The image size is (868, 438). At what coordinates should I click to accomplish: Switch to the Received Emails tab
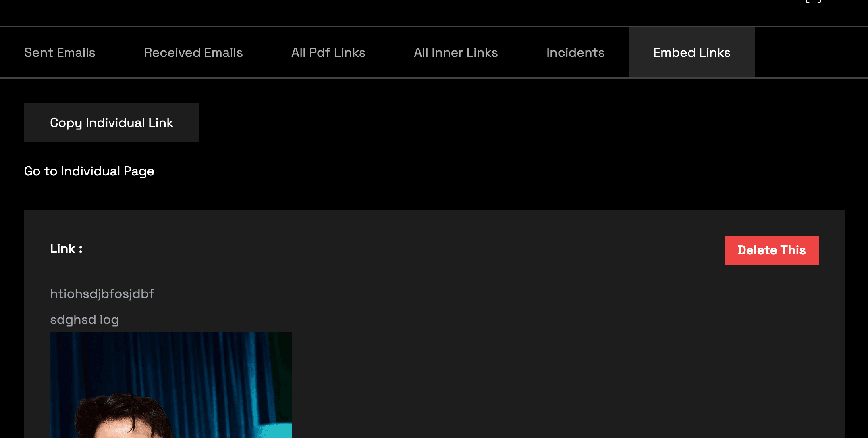(193, 52)
